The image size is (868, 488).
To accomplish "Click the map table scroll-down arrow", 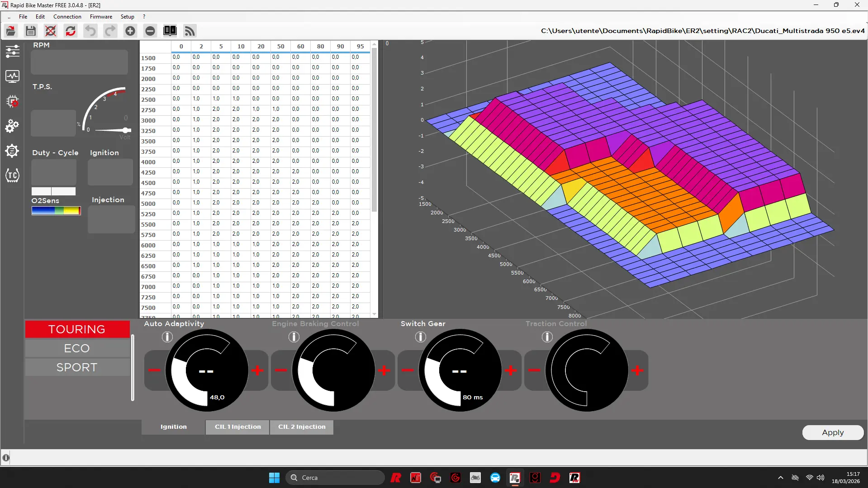I will [374, 314].
